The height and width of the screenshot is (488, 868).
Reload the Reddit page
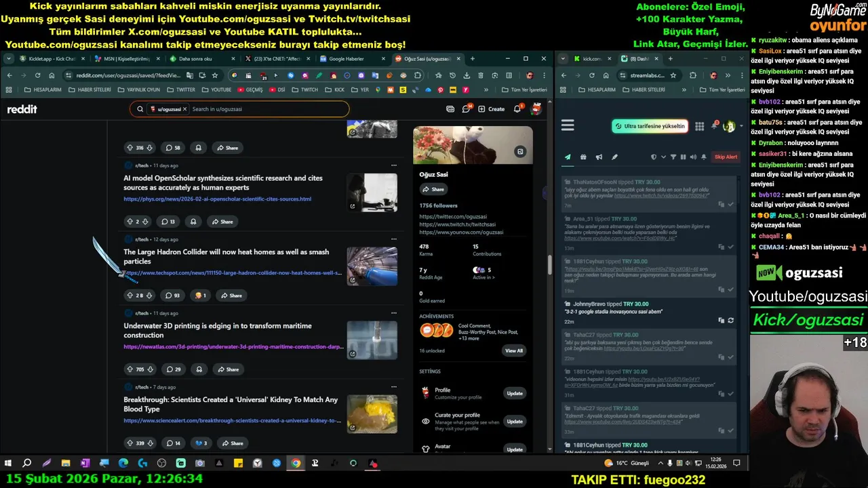[37, 75]
